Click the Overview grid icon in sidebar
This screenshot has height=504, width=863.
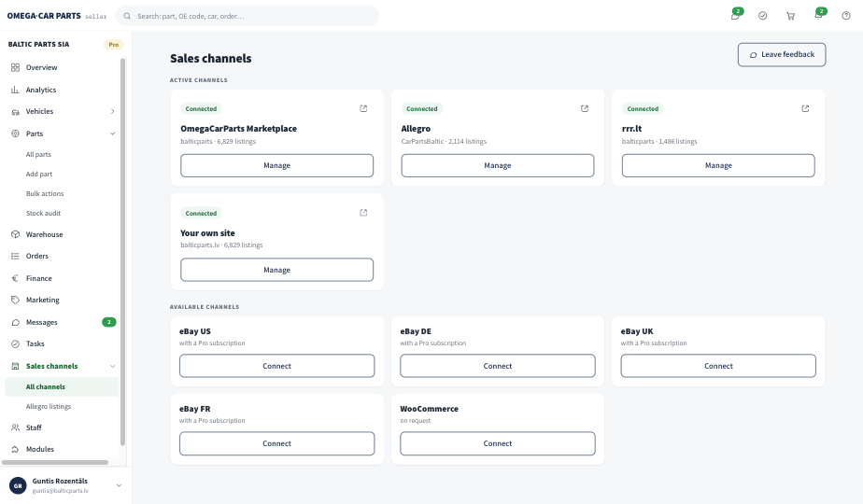tap(15, 68)
